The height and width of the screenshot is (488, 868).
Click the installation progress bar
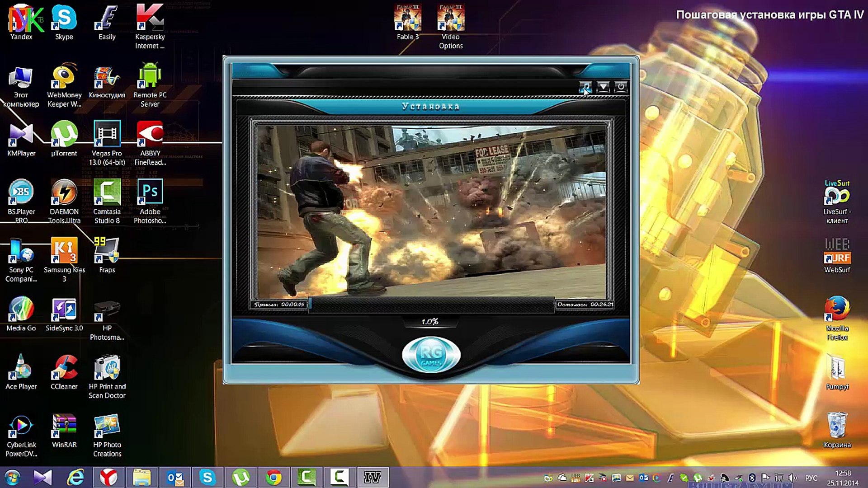432,304
